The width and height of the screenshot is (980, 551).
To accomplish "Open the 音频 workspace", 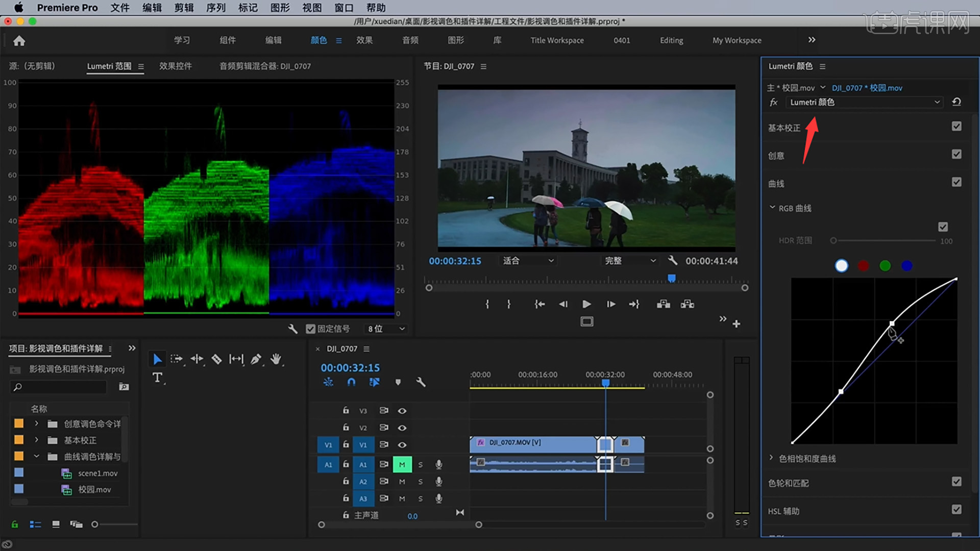I will tap(410, 40).
